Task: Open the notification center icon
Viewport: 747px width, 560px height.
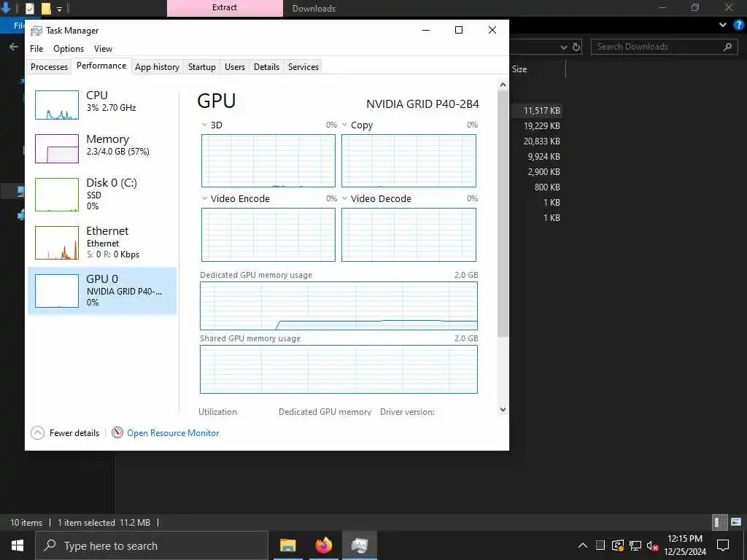Action: 723,545
